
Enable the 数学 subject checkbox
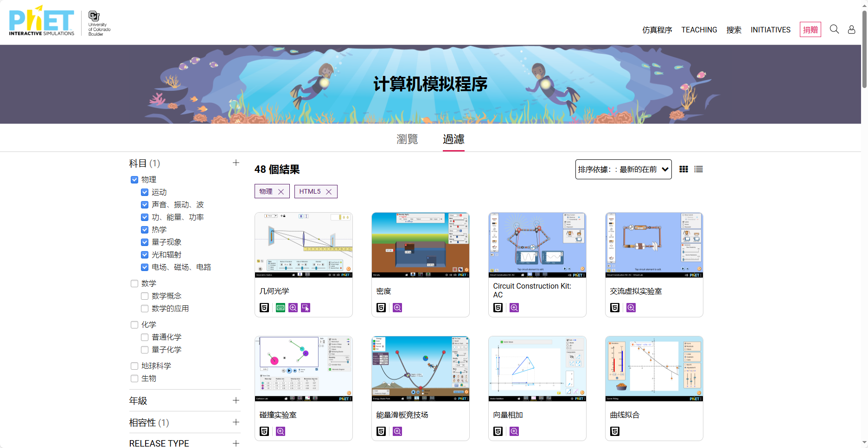click(134, 284)
